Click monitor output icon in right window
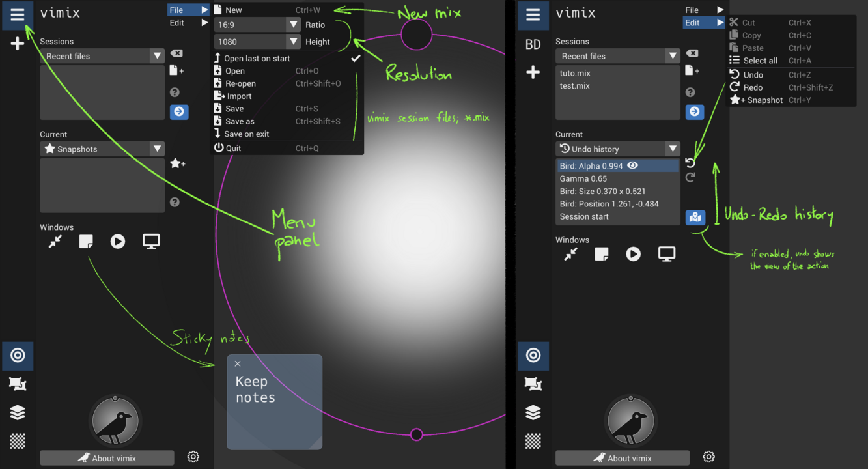Image resolution: width=868 pixels, height=469 pixels. [x=667, y=254]
